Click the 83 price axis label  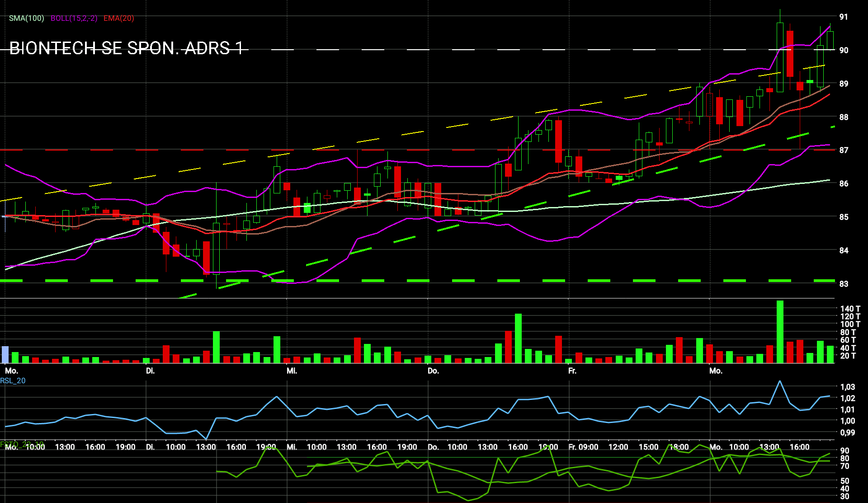[844, 284]
